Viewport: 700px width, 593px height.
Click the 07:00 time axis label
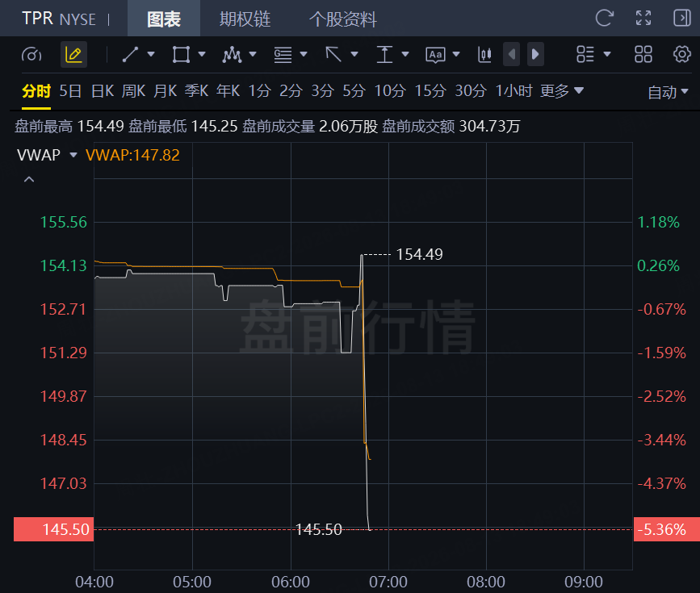click(388, 582)
